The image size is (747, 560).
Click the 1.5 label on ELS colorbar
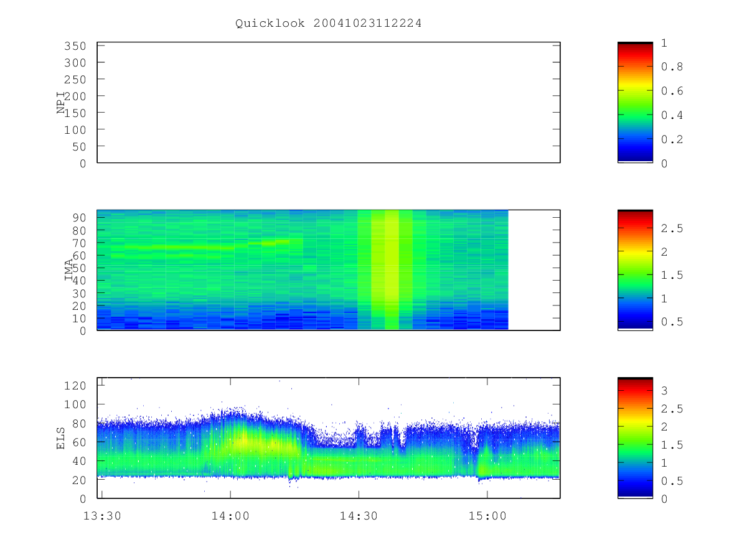672,445
